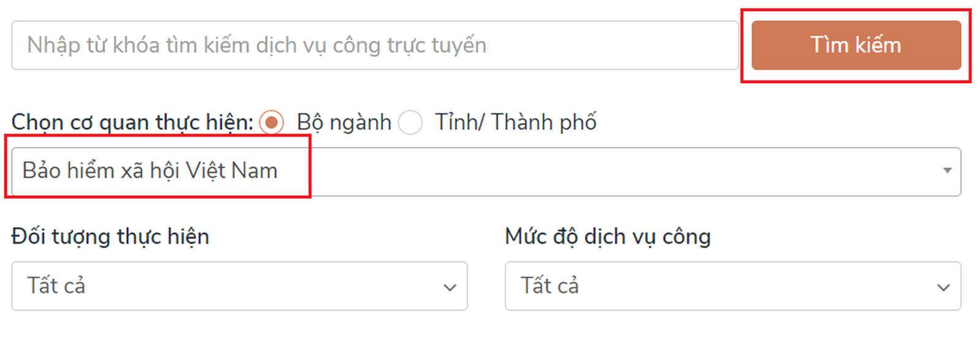Click the Chọn cơ quan thực hiện label
The height and width of the screenshot is (357, 980).
click(x=132, y=122)
